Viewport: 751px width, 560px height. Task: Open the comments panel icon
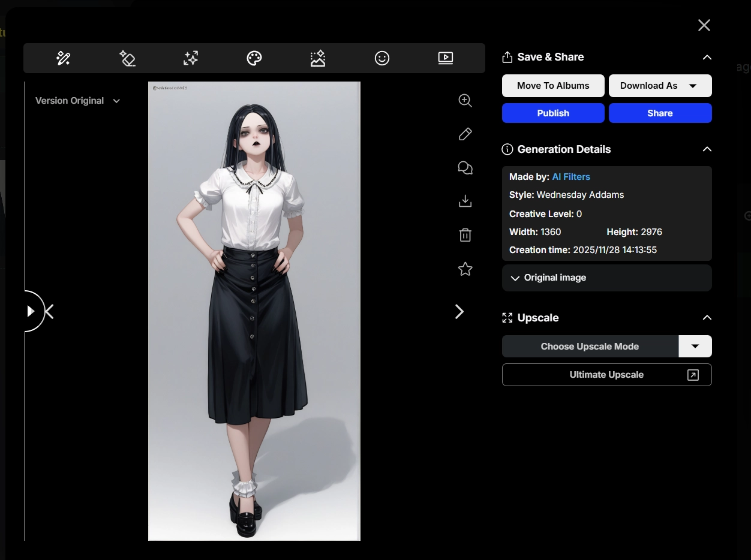465,168
